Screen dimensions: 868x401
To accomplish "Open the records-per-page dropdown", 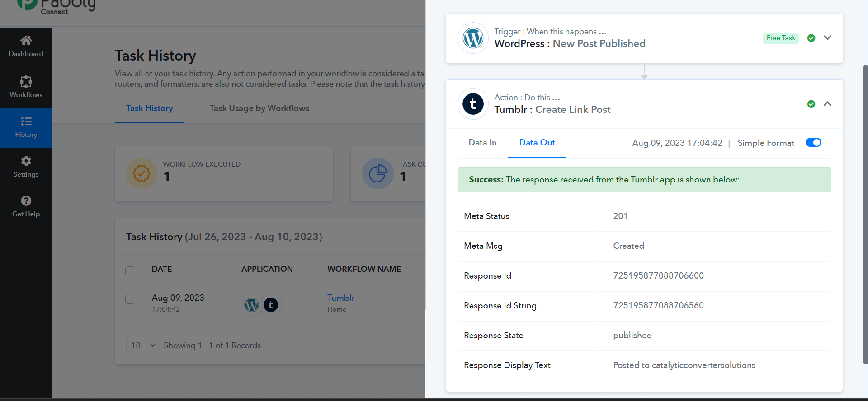I will [x=142, y=345].
